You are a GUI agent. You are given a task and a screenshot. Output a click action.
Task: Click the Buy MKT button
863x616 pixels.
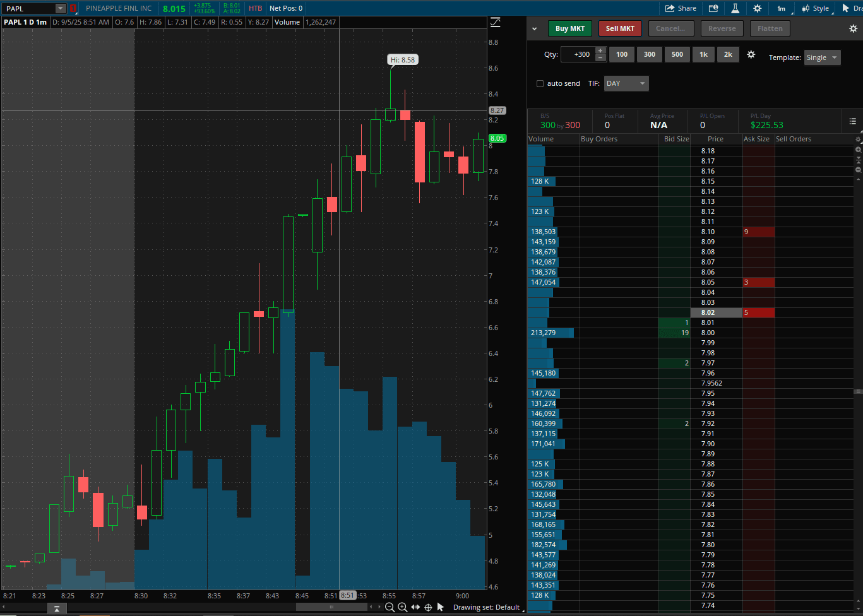(570, 28)
